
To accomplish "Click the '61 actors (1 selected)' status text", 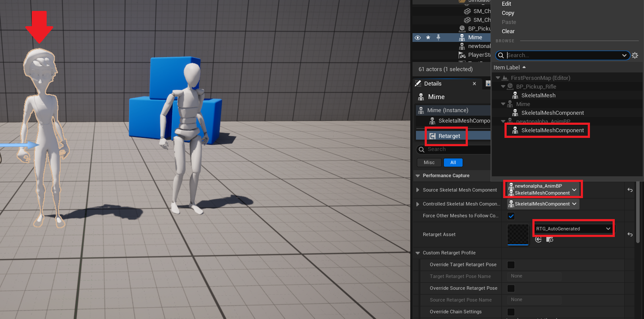I will pyautogui.click(x=446, y=69).
